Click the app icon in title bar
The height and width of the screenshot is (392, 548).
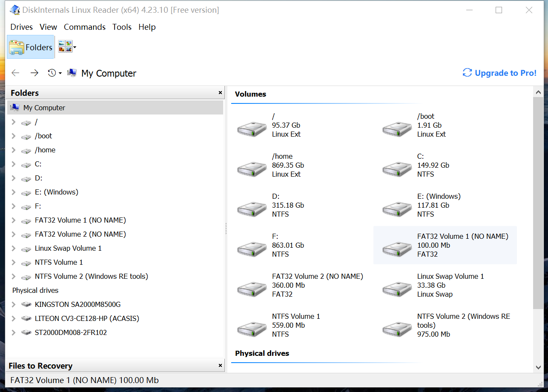pos(14,10)
